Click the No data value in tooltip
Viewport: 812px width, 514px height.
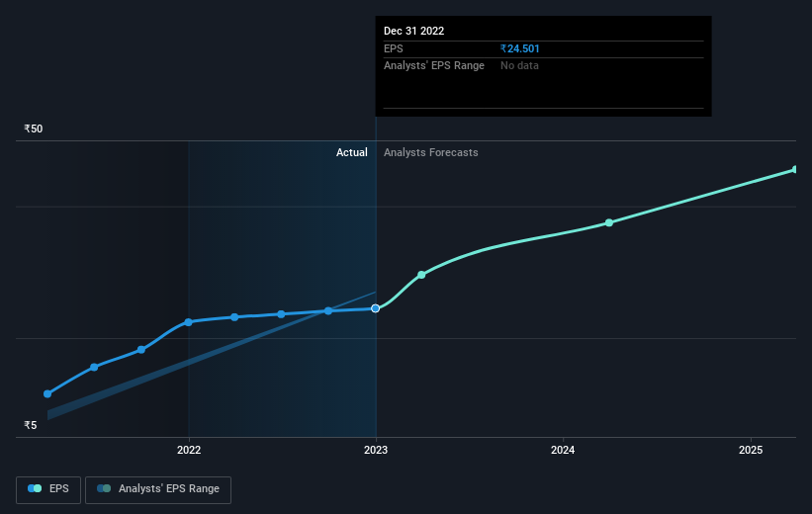click(519, 66)
